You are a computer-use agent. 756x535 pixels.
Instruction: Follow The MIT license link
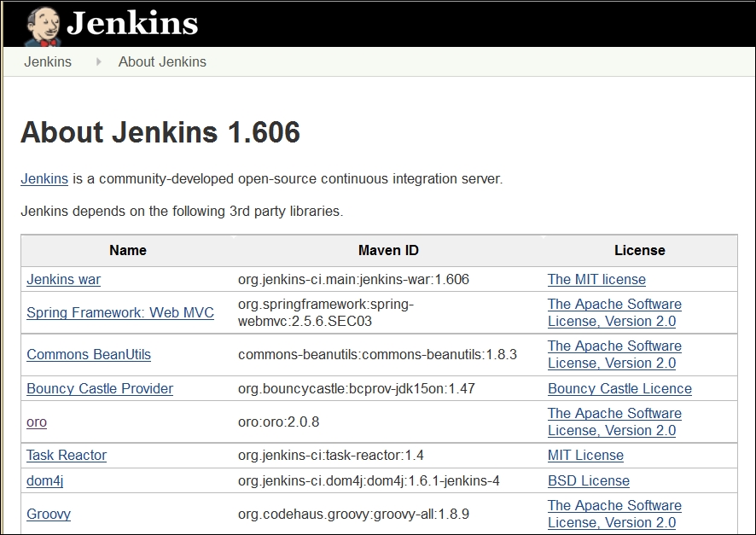(x=597, y=279)
